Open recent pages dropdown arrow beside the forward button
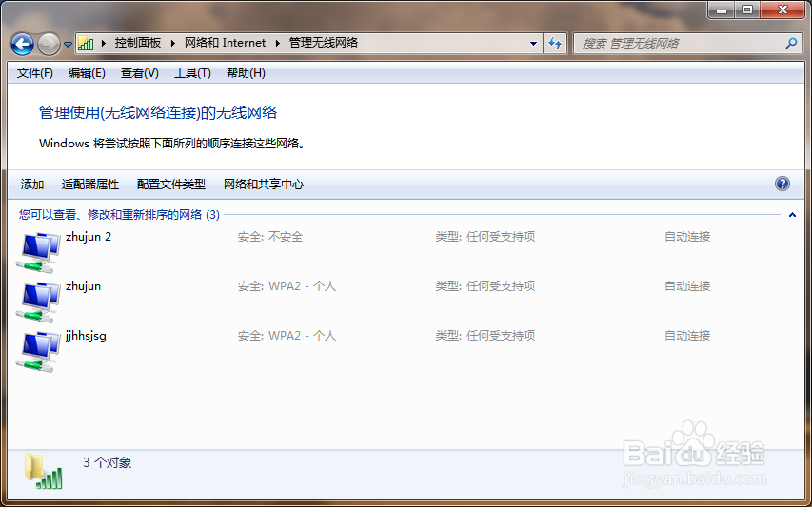Image resolution: width=812 pixels, height=507 pixels. pos(68,45)
